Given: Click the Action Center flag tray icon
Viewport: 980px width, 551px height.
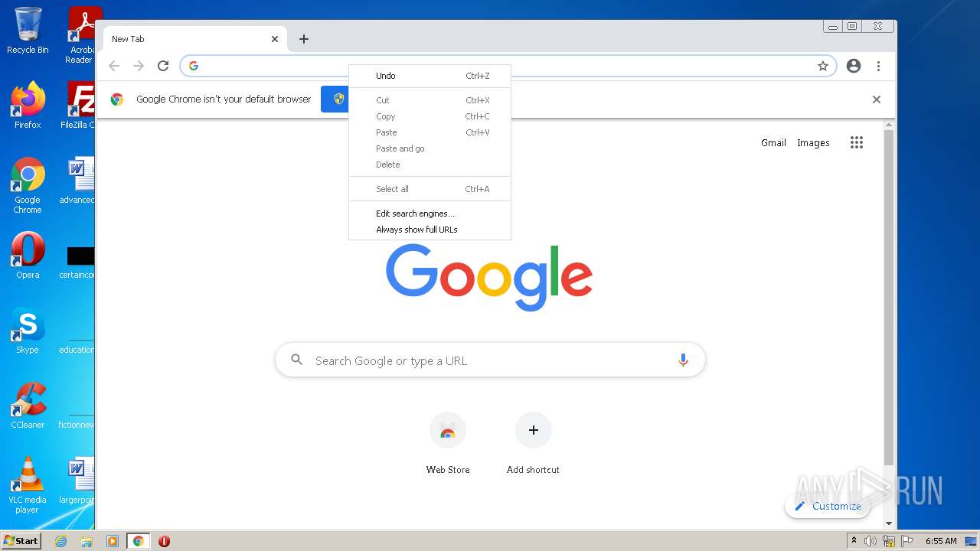Looking at the screenshot, I should tap(907, 541).
